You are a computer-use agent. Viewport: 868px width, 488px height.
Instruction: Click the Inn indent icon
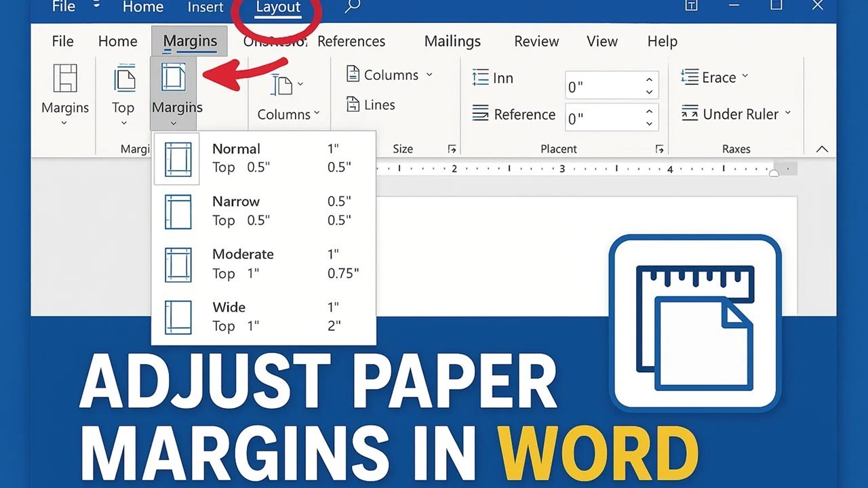click(480, 77)
